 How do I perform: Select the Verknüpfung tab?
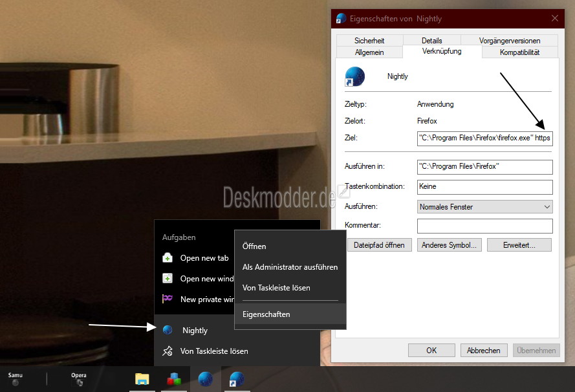pyautogui.click(x=442, y=51)
